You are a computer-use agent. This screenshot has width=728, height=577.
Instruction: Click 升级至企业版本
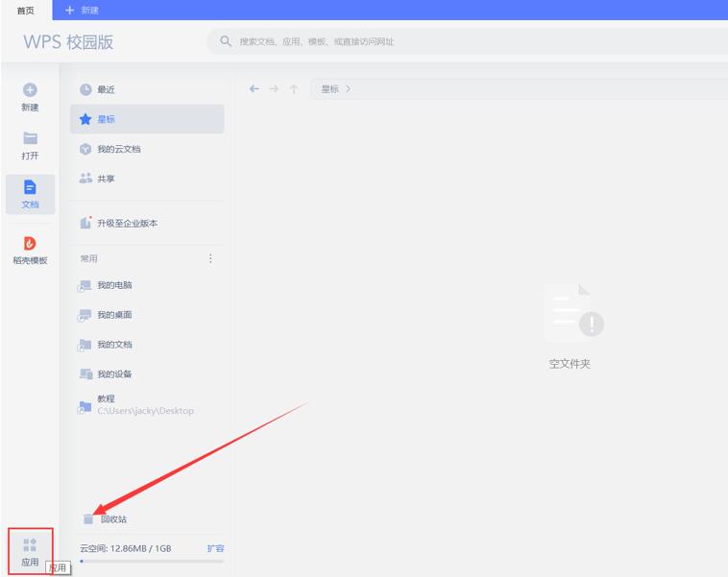147,224
